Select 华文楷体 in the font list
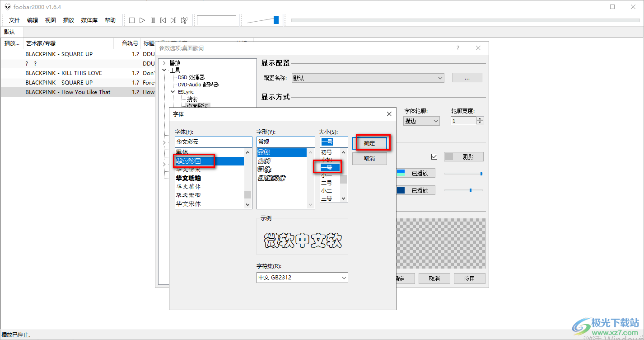Viewport: 644px width, 340px height. (210, 187)
